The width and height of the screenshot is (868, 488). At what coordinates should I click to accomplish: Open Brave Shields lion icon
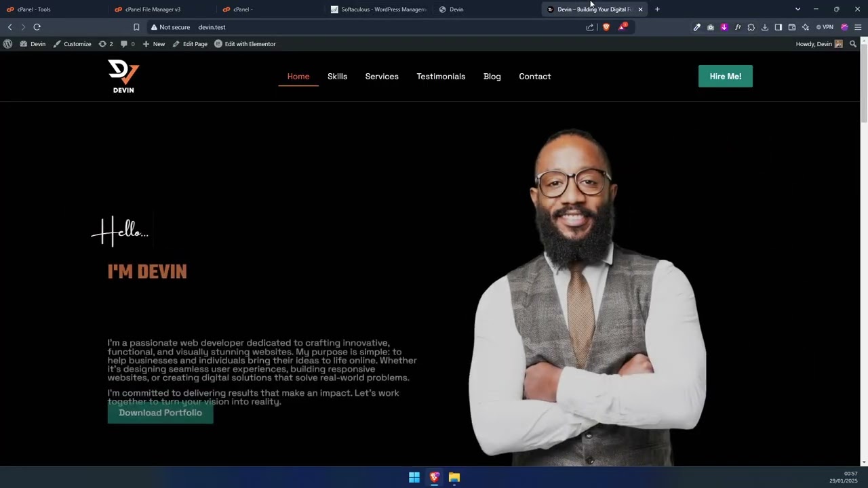pyautogui.click(x=606, y=27)
